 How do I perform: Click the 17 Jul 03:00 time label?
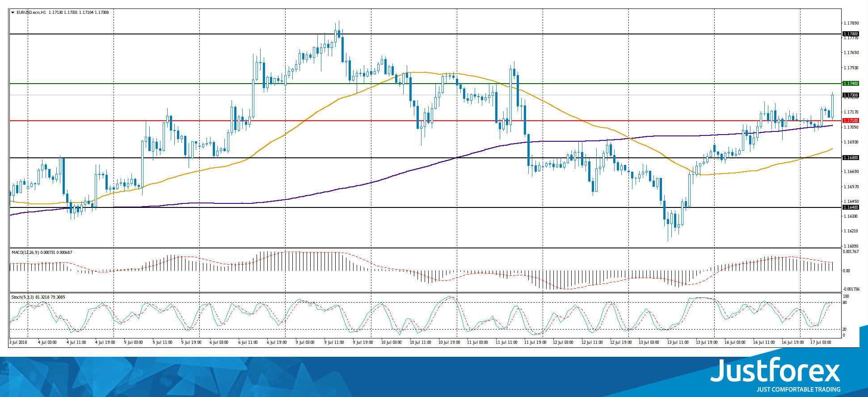click(821, 342)
